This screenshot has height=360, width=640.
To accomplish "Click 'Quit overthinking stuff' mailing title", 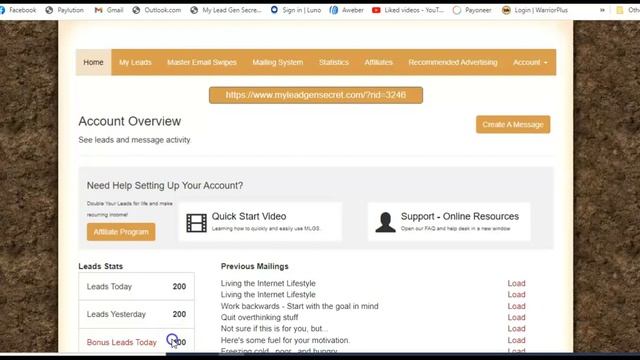I will coord(259,318).
